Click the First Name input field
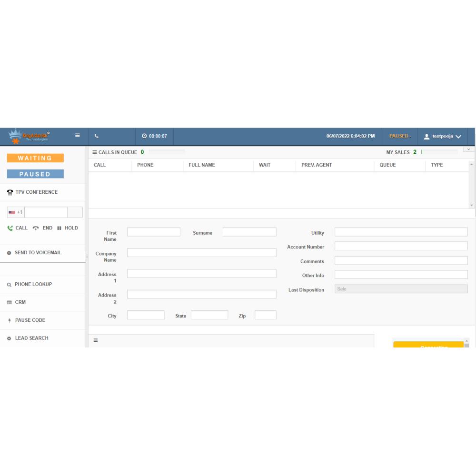Image resolution: width=476 pixels, height=476 pixels. coord(153,232)
